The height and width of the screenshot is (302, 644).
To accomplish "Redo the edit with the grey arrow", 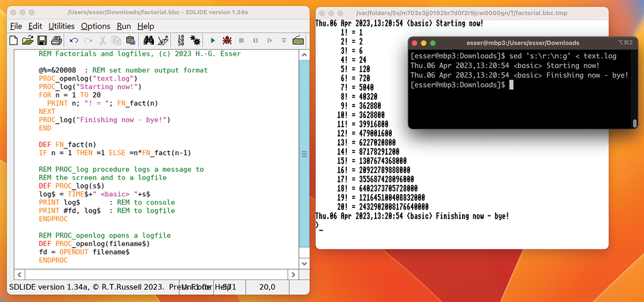I will [88, 40].
